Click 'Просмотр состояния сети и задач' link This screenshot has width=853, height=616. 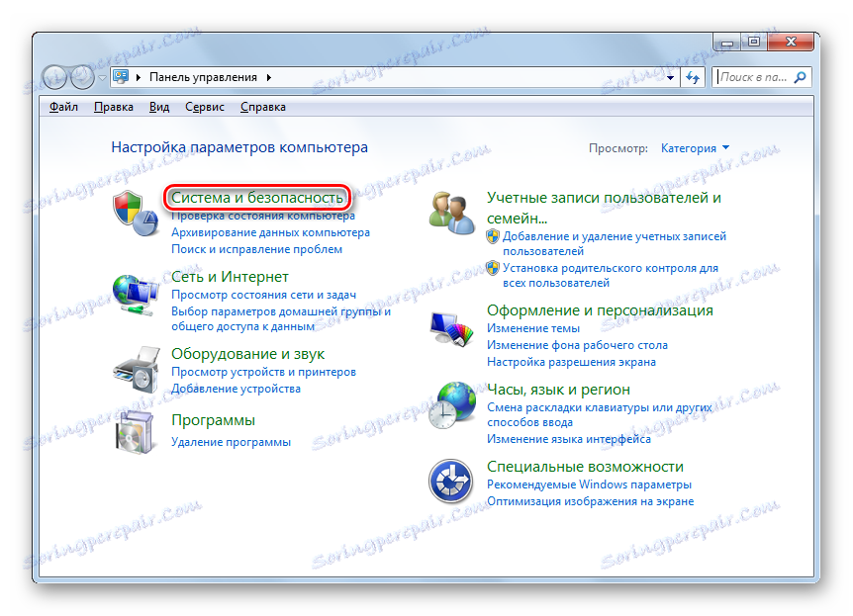264,296
